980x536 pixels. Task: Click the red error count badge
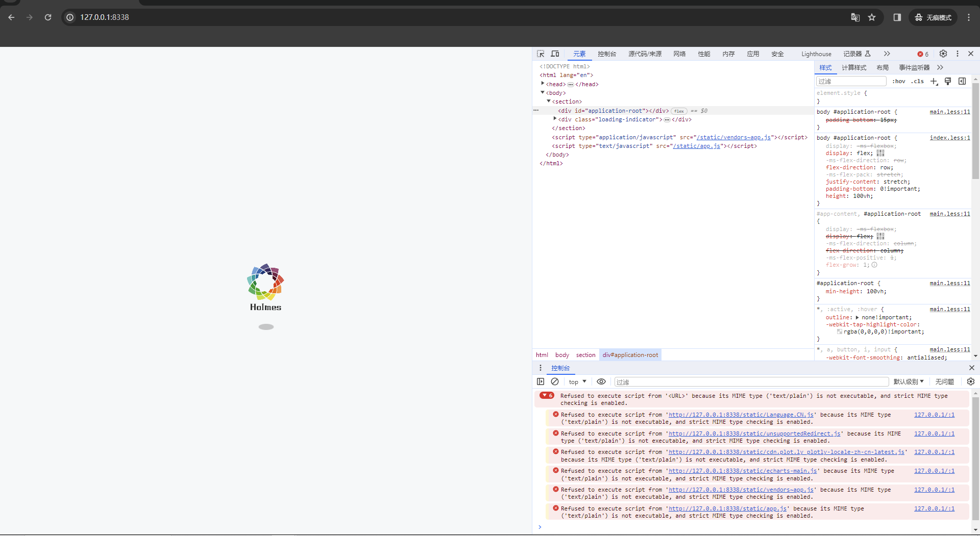(923, 54)
